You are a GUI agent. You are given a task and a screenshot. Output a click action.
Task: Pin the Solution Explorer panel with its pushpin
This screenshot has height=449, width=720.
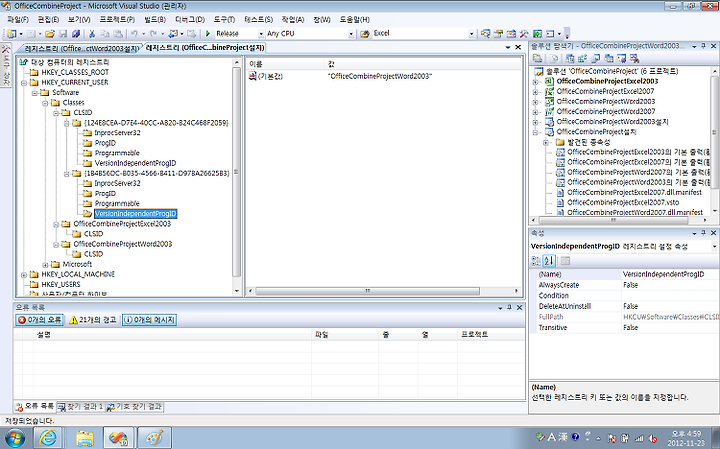click(x=703, y=46)
